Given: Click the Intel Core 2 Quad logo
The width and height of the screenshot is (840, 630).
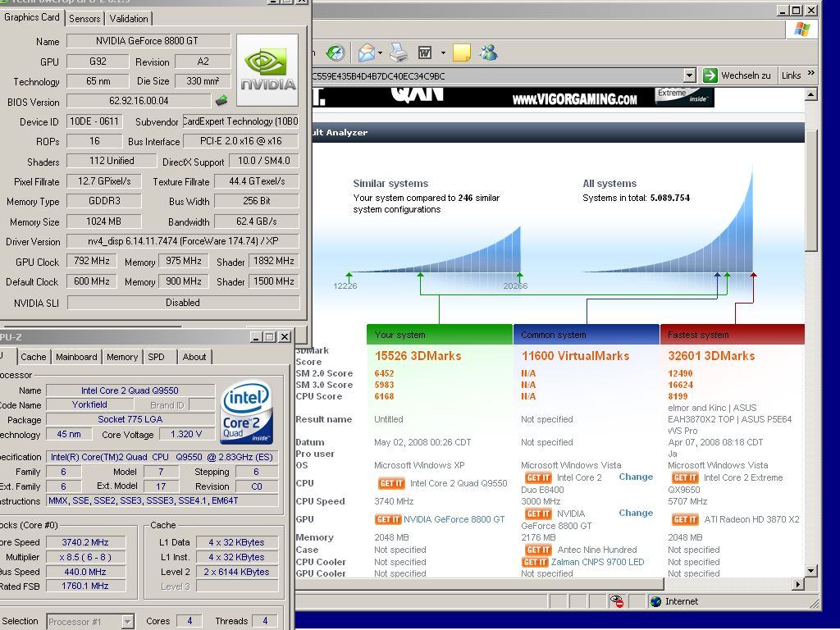Looking at the screenshot, I should pos(246,412).
